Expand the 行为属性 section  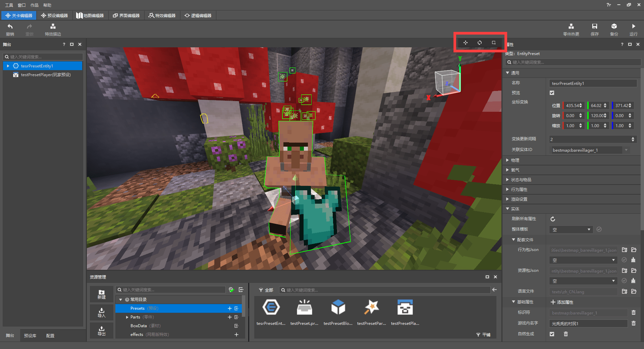pos(507,190)
